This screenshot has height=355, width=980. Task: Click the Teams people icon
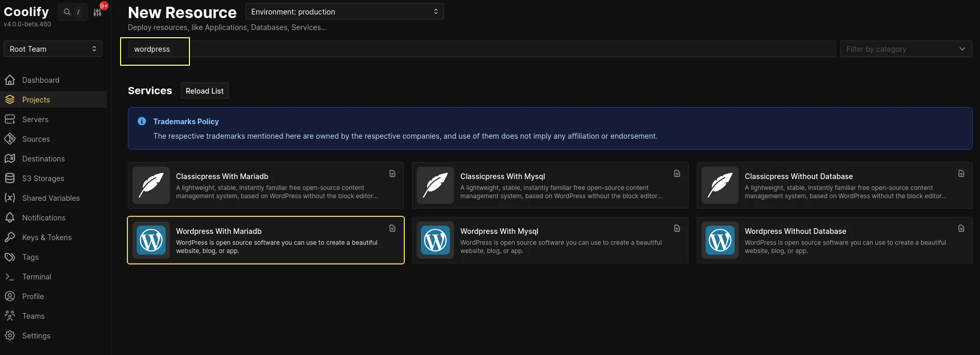(x=10, y=316)
